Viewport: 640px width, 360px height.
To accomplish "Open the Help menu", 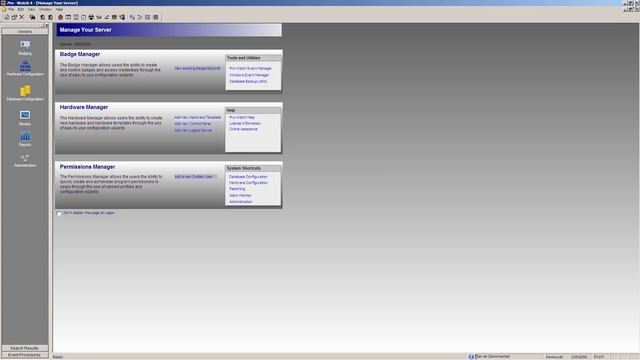I will (59, 9).
